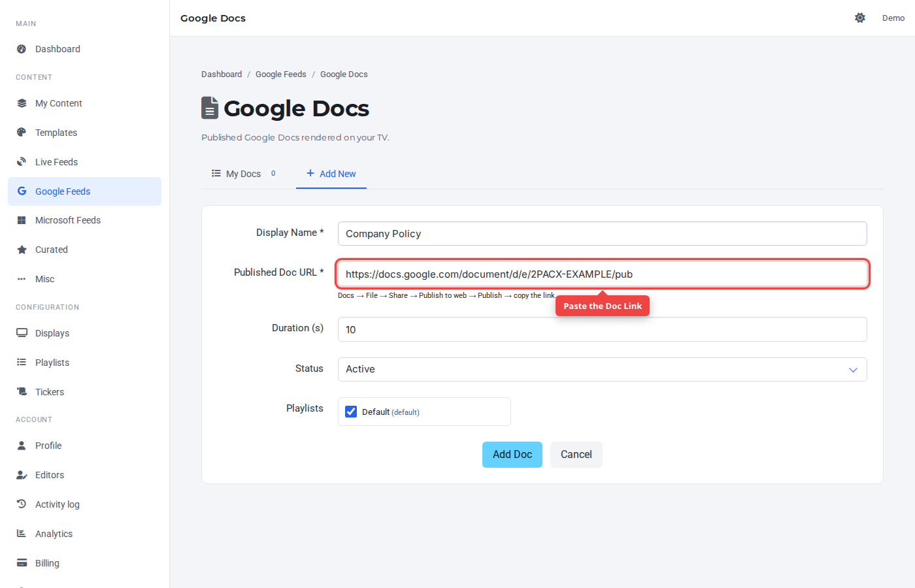The width and height of the screenshot is (915, 588).
Task: Click the Google Feeds G icon
Action: point(22,191)
